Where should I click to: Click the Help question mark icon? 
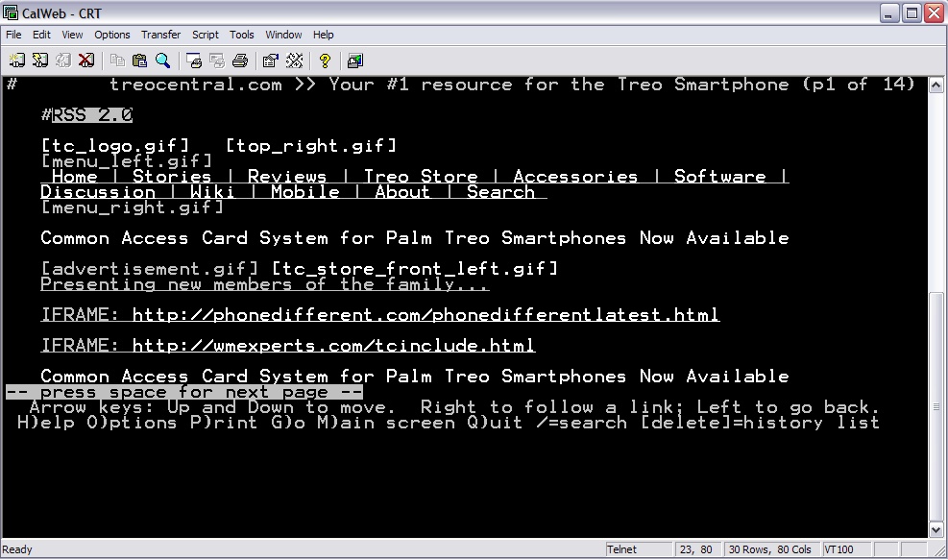click(x=325, y=61)
